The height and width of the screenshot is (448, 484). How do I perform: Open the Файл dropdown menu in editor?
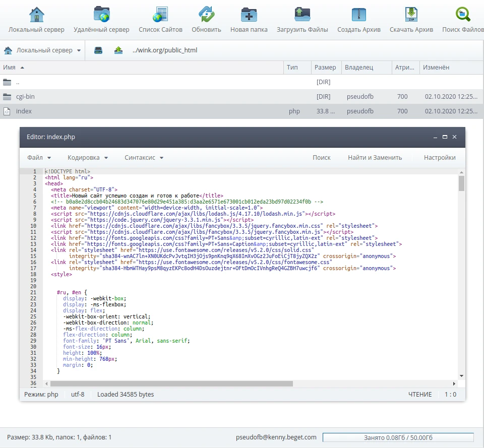click(x=39, y=158)
